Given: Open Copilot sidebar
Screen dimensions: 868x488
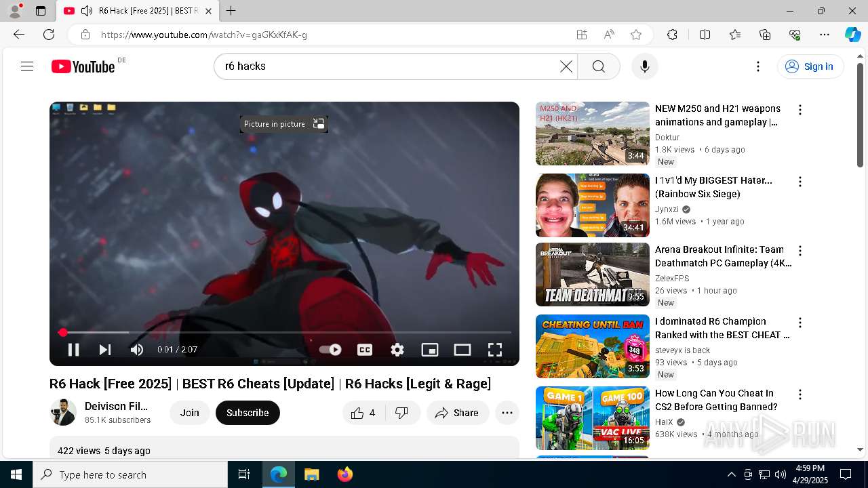Looking at the screenshot, I should point(852,35).
